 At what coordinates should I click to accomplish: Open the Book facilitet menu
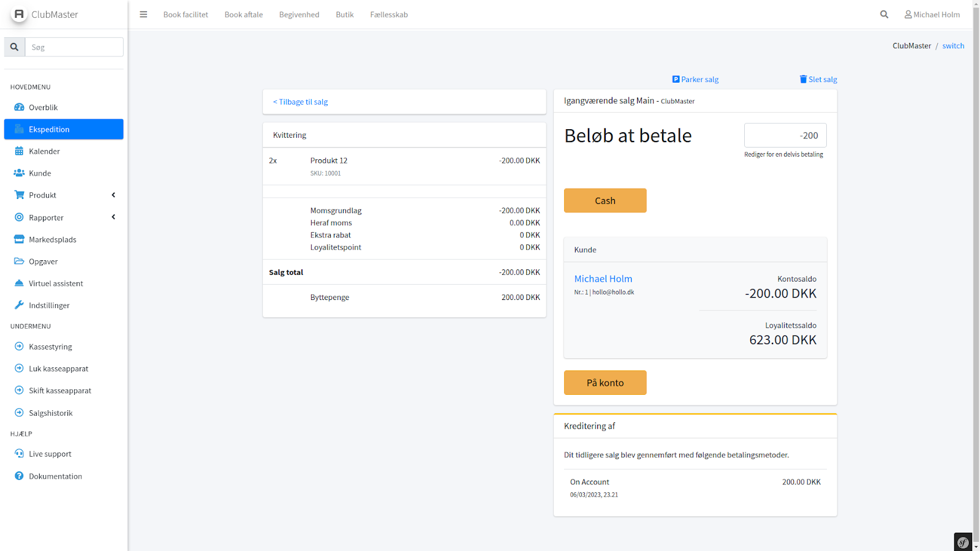click(186, 15)
